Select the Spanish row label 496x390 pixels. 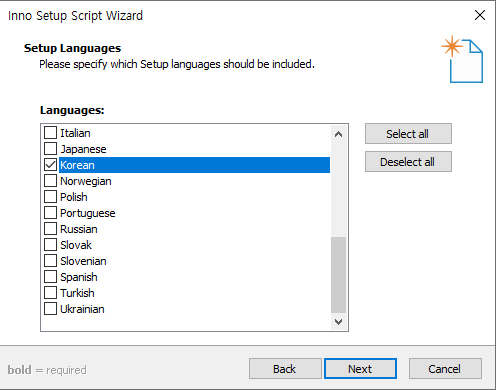[x=79, y=277]
